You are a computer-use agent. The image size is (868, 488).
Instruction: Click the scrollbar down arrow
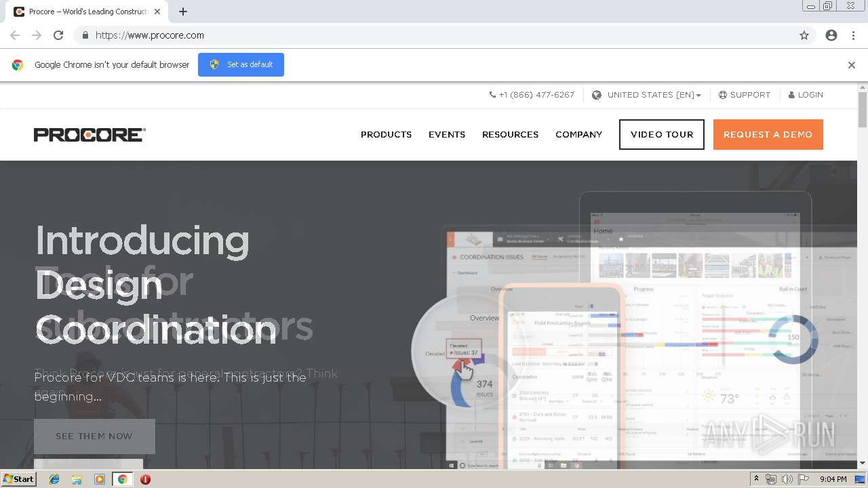[x=862, y=464]
